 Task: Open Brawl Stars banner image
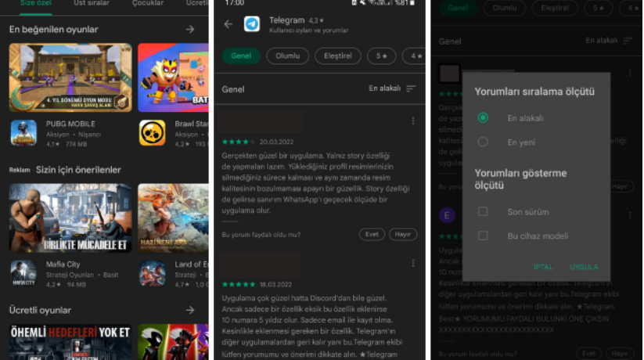pos(173,77)
